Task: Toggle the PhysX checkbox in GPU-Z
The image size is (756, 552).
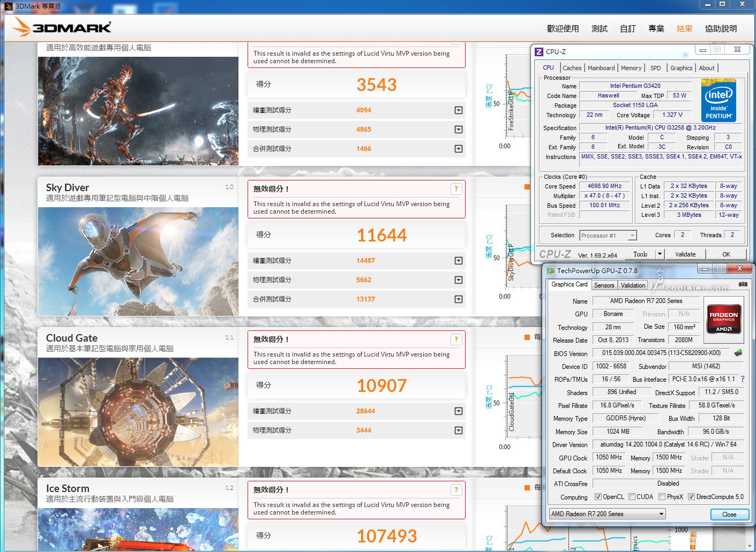Action: click(662, 497)
